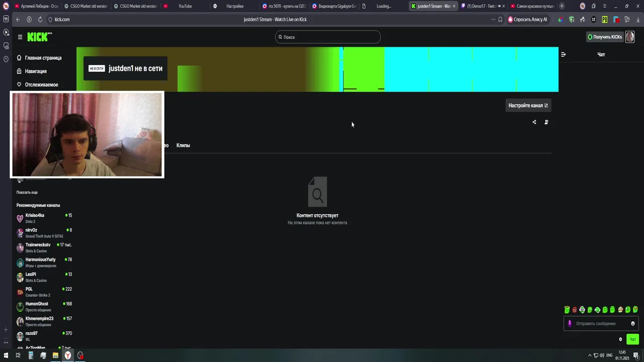This screenshot has height=362, width=644.
Task: Click the volume tray icon
Action: (x=602, y=355)
